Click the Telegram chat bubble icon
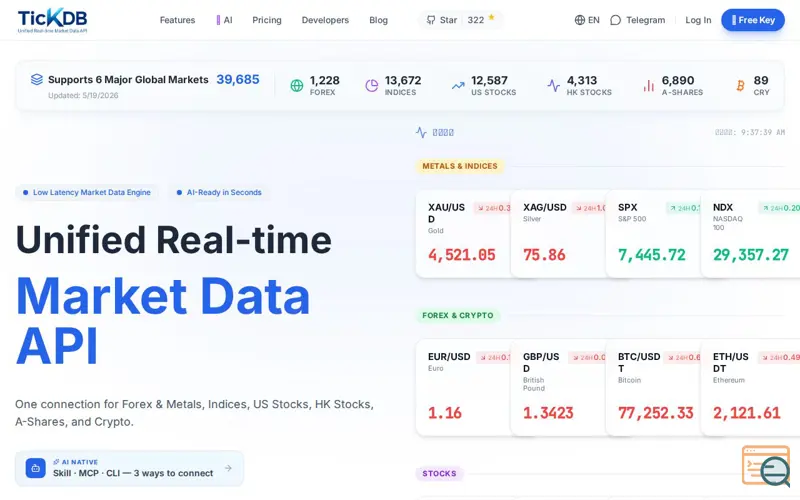Image resolution: width=800 pixels, height=500 pixels. [x=615, y=20]
